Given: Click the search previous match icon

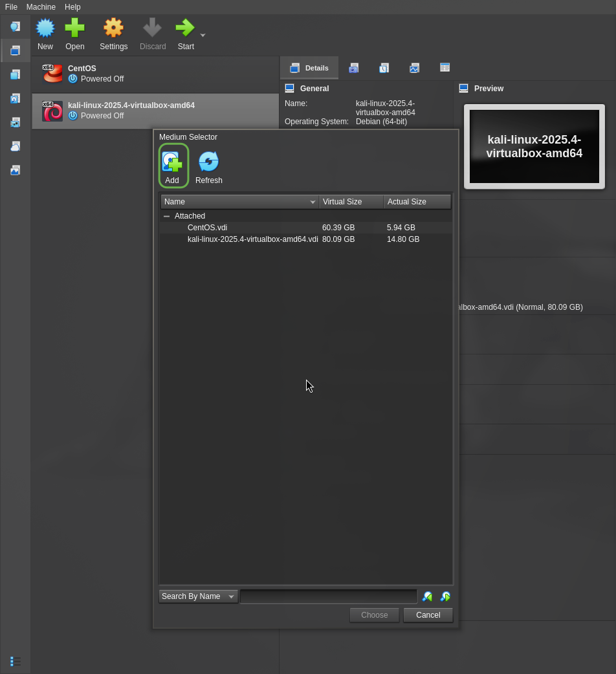Looking at the screenshot, I should (427, 596).
